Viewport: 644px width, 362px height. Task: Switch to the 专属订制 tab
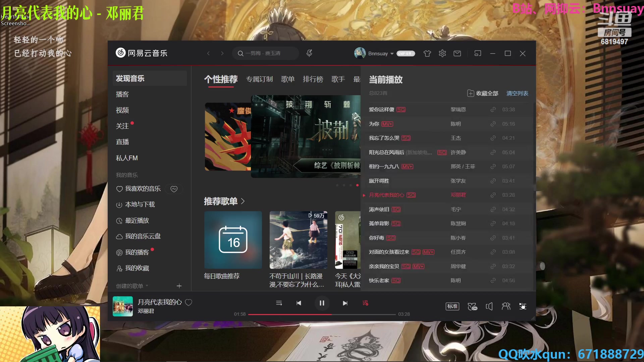click(259, 79)
